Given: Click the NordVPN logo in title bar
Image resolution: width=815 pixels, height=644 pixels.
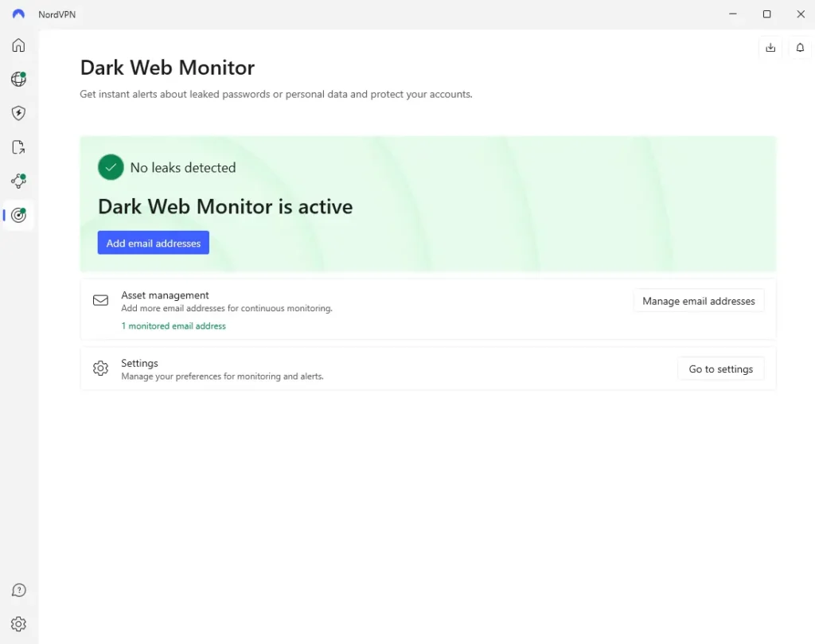Looking at the screenshot, I should (x=18, y=14).
